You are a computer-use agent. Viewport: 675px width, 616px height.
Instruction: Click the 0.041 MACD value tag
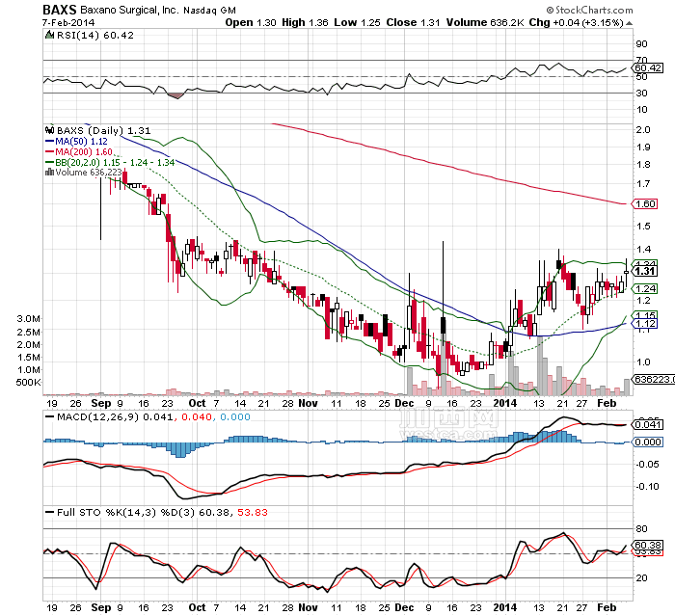click(647, 425)
